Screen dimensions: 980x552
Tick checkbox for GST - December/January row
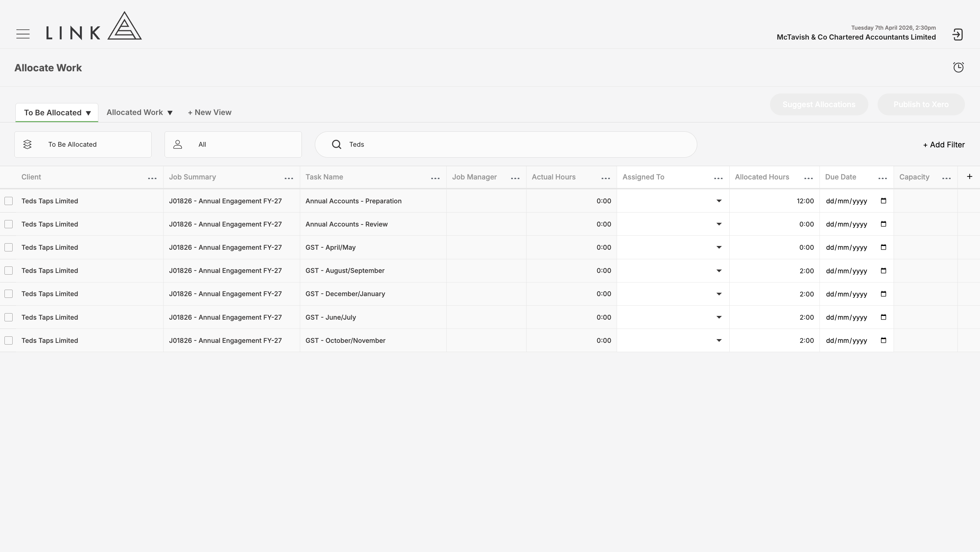(x=9, y=294)
